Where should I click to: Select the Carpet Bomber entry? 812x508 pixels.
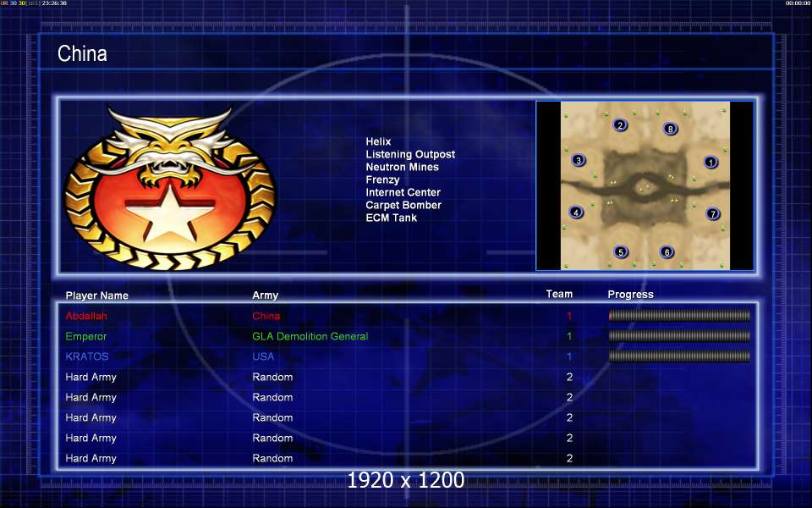click(x=403, y=205)
